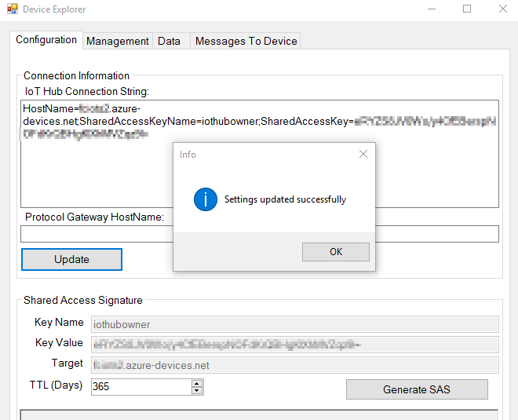
Task: Minimize the Device Explorer window
Action: point(432,9)
